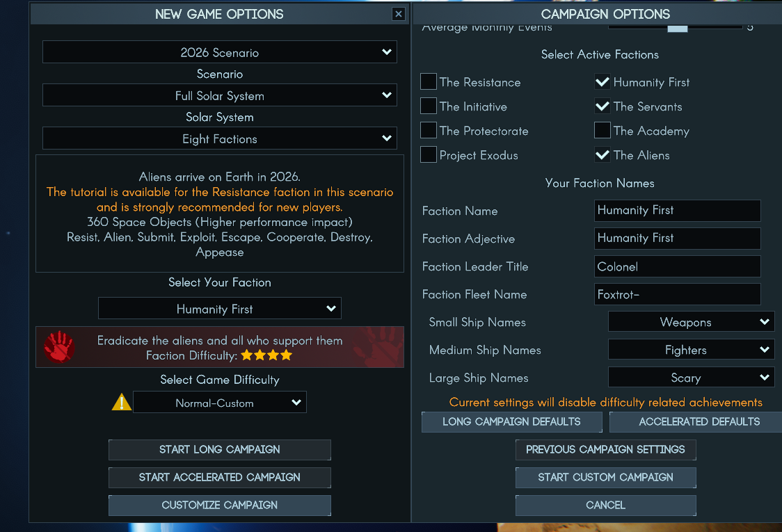
Task: Uncheck The Servants faction
Action: point(603,106)
